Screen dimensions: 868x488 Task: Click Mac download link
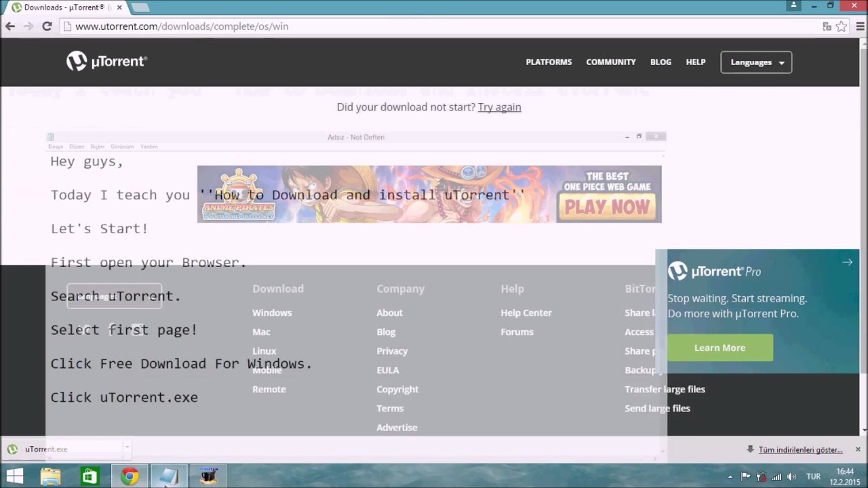coord(261,331)
